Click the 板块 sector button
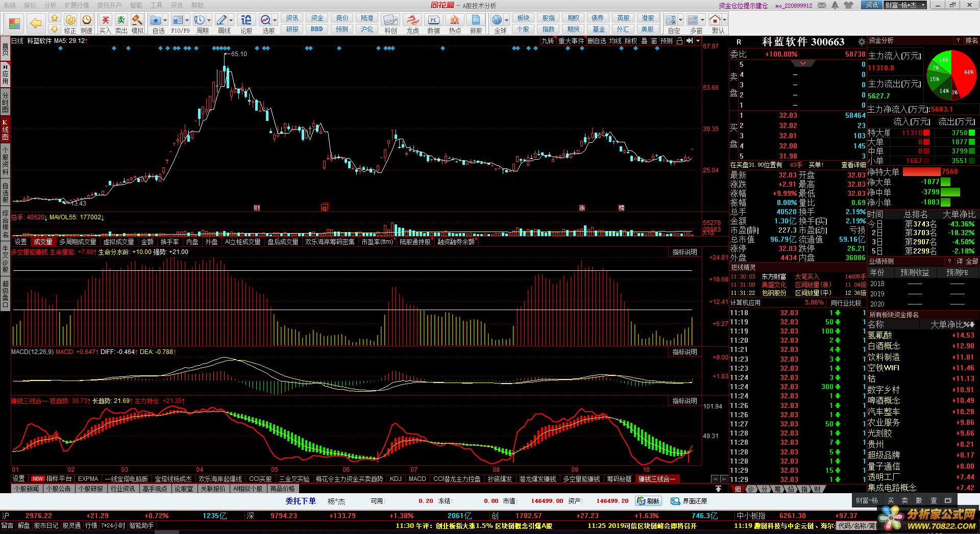 point(523,18)
